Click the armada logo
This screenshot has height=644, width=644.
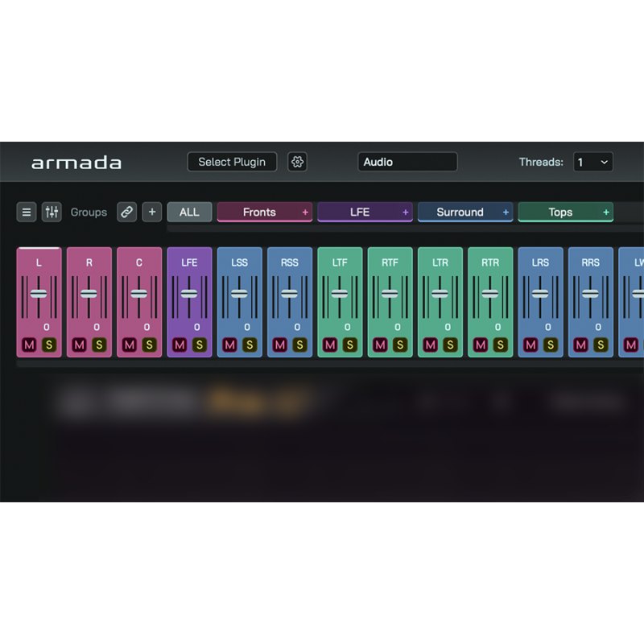click(x=76, y=163)
